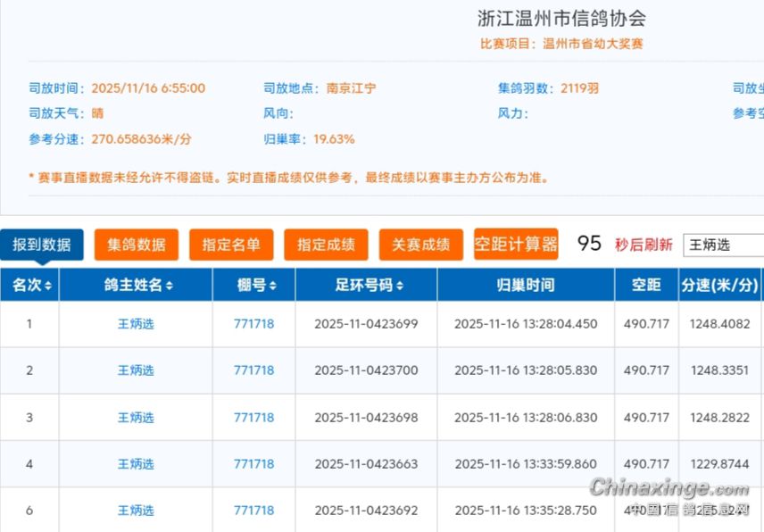Switch to the 报到数据 tab
Image resolution: width=764 pixels, height=532 pixels.
pos(42,245)
